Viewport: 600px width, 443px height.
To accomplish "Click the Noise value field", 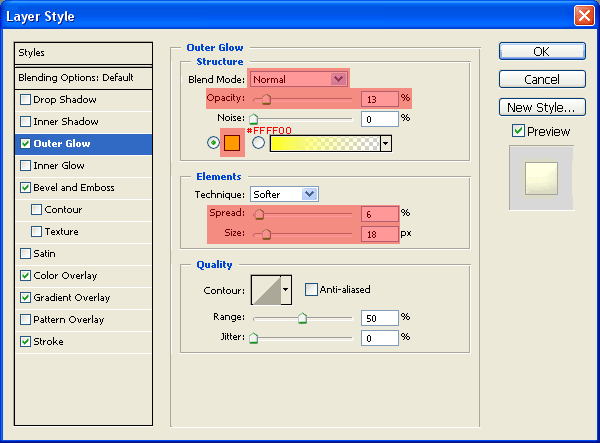I will tap(380, 119).
